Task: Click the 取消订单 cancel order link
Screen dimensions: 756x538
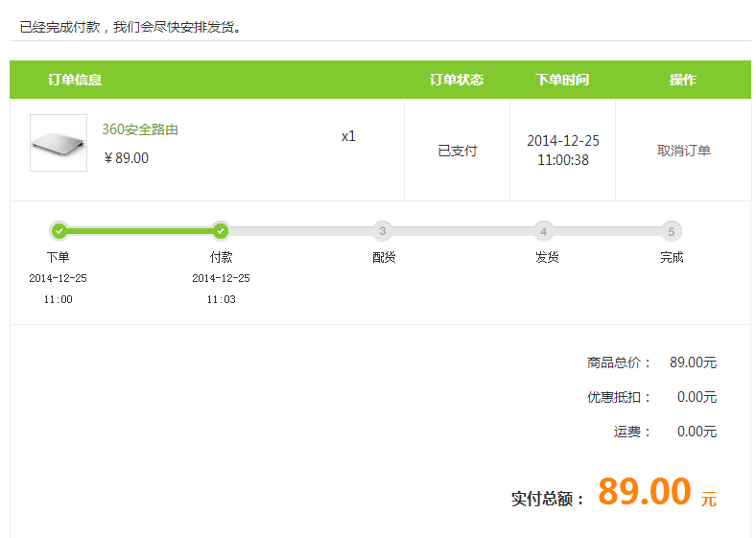Action: point(683,151)
